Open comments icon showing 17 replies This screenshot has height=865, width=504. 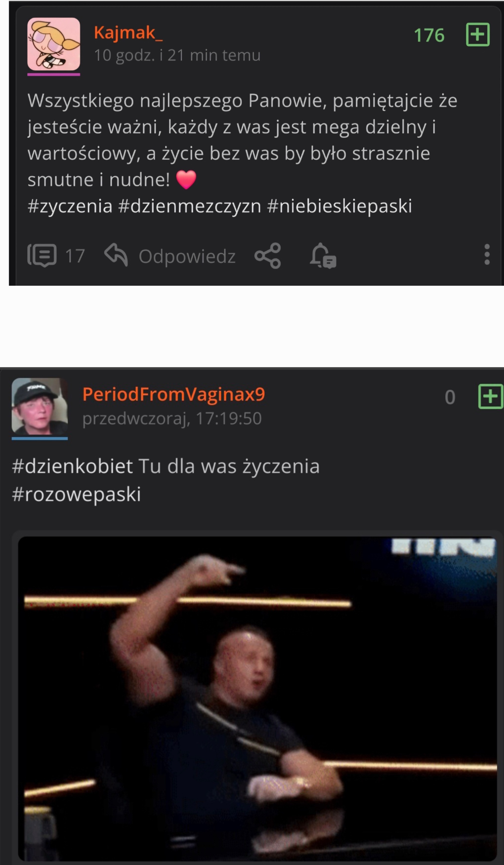(x=42, y=255)
